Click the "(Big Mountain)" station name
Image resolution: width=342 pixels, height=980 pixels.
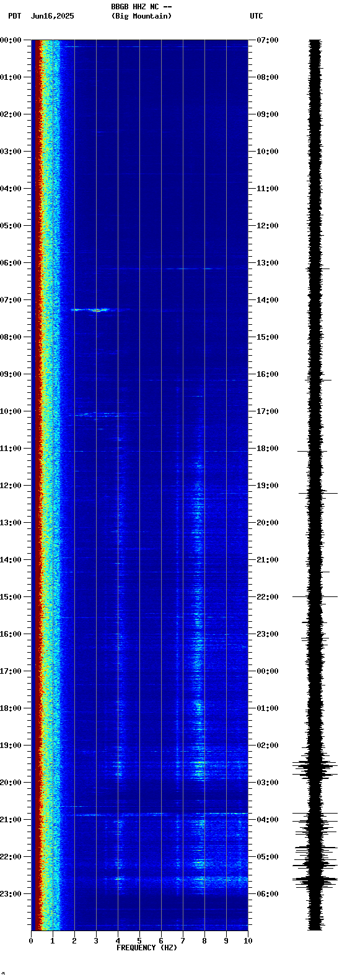coord(141,16)
